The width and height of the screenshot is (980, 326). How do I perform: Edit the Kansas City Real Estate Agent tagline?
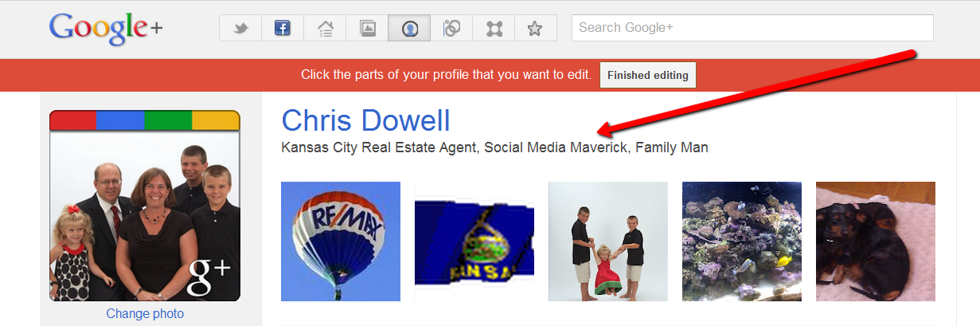pos(494,147)
